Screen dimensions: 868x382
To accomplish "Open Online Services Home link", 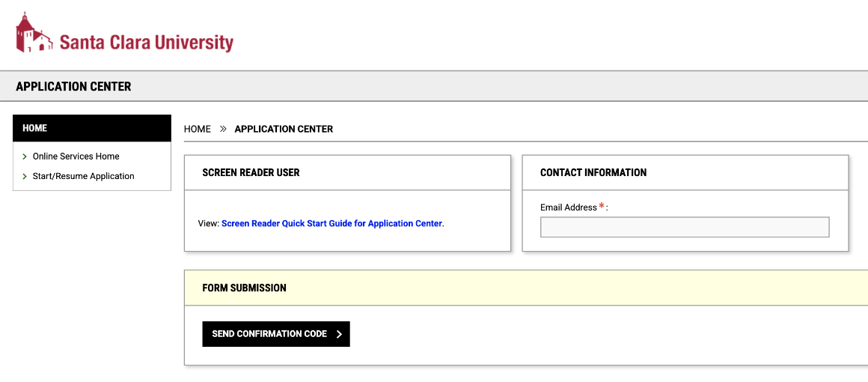I will pos(76,157).
